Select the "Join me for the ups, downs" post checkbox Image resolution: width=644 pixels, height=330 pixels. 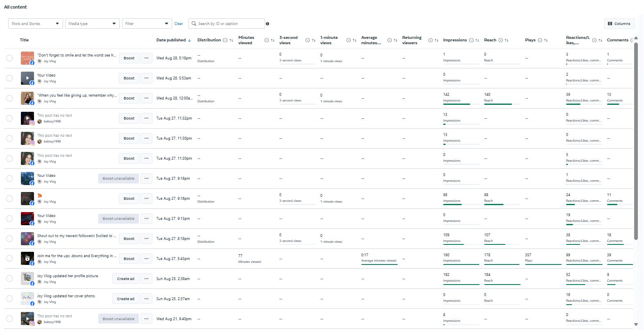tap(9, 259)
